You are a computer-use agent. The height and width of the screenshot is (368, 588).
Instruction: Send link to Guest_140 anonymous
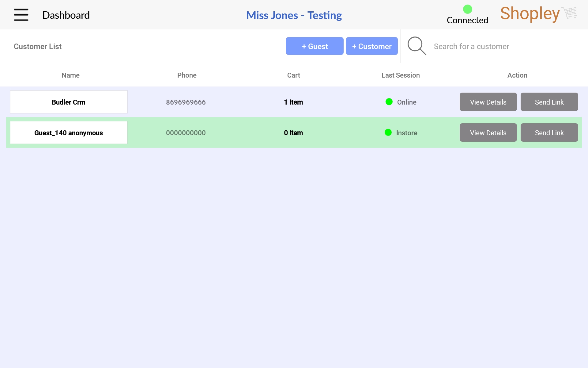tap(549, 133)
